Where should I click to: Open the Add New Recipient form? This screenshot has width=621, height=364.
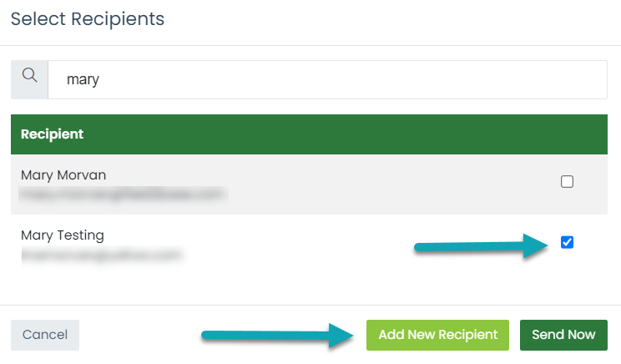437,335
